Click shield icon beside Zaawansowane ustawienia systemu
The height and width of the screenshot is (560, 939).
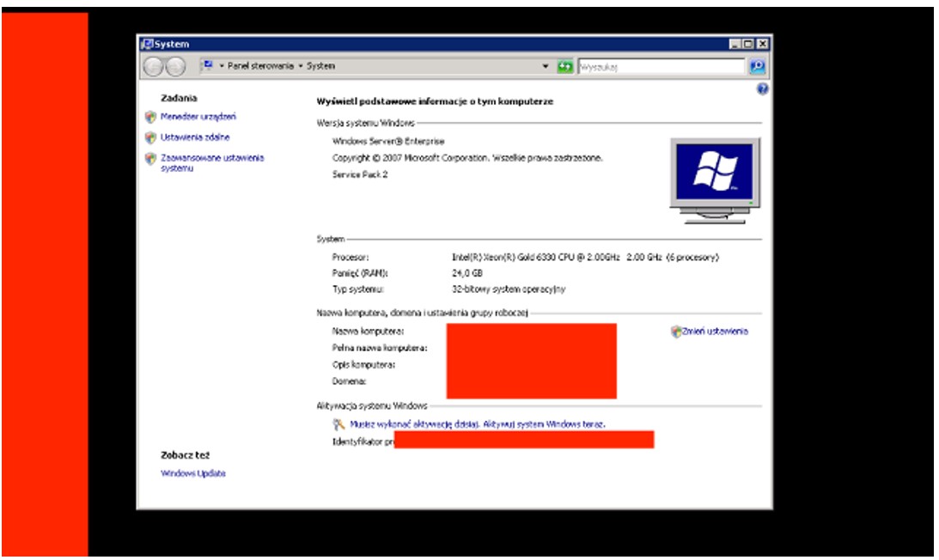151,159
